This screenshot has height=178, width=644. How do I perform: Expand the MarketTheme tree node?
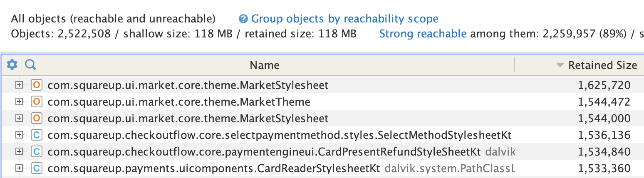click(x=19, y=101)
